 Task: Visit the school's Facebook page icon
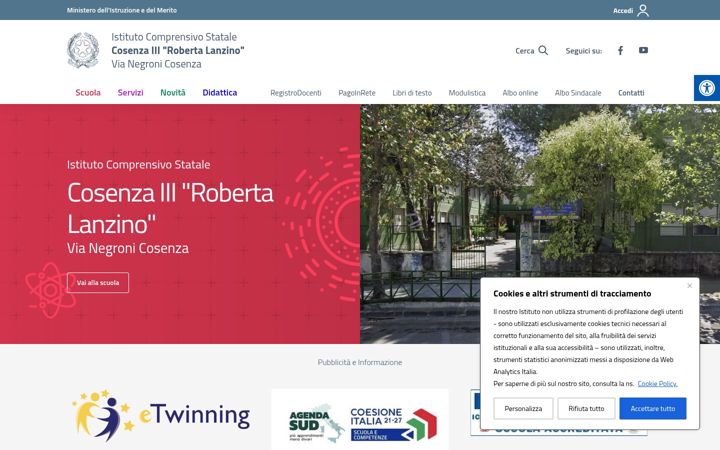coord(620,51)
